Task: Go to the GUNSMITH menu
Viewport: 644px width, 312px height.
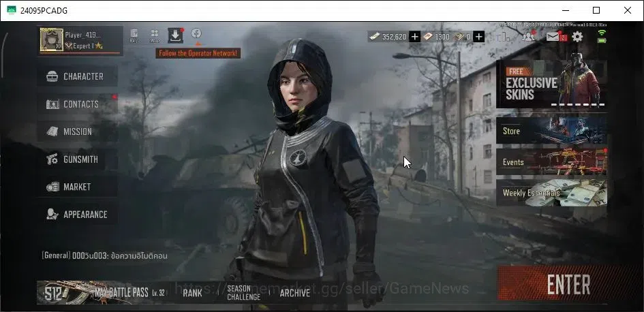Action: (x=77, y=159)
